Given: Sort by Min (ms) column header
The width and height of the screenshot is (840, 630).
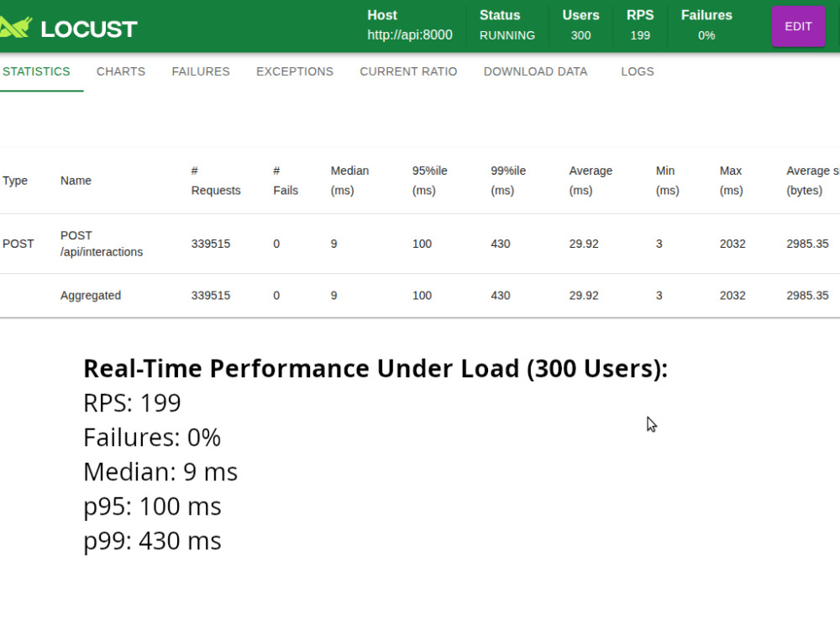Looking at the screenshot, I should 668,181.
